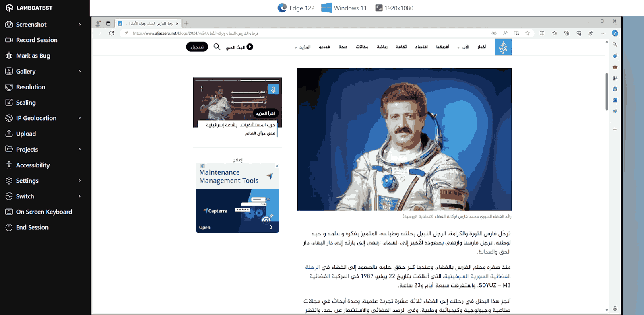Viewport: 644px width, 315px height.
Task: Open the video card three-dot menu
Action: [x=202, y=89]
